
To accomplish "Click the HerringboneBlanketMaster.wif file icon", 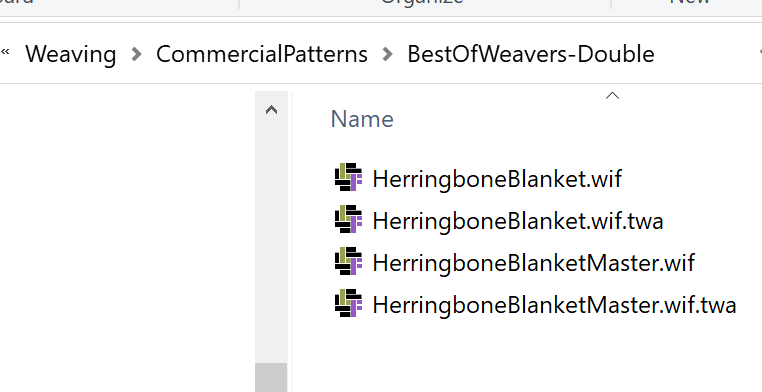I will tap(348, 261).
